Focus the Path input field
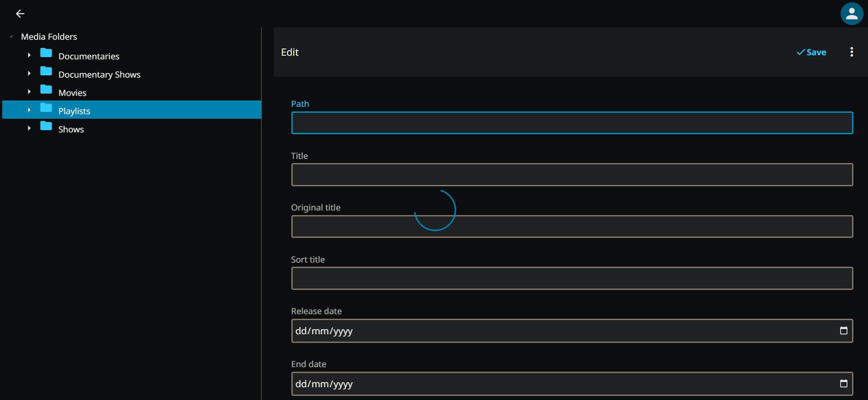The image size is (868, 400). coord(572,123)
